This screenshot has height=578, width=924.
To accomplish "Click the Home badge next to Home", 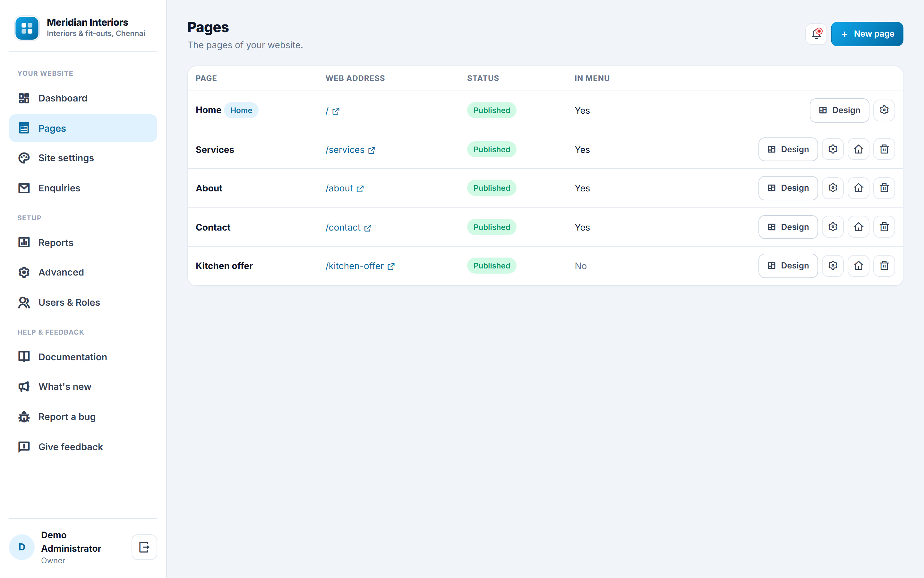I will tap(241, 110).
